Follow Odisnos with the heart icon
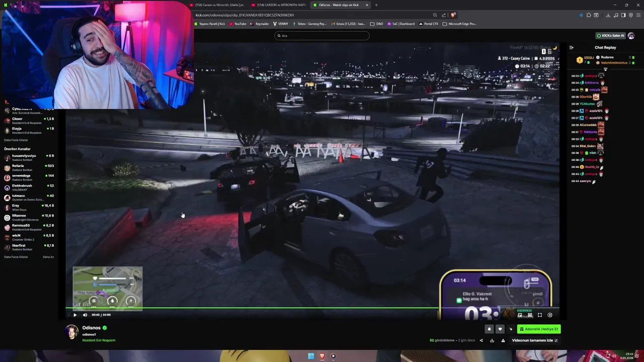The width and height of the screenshot is (644, 362). pyautogui.click(x=500, y=329)
